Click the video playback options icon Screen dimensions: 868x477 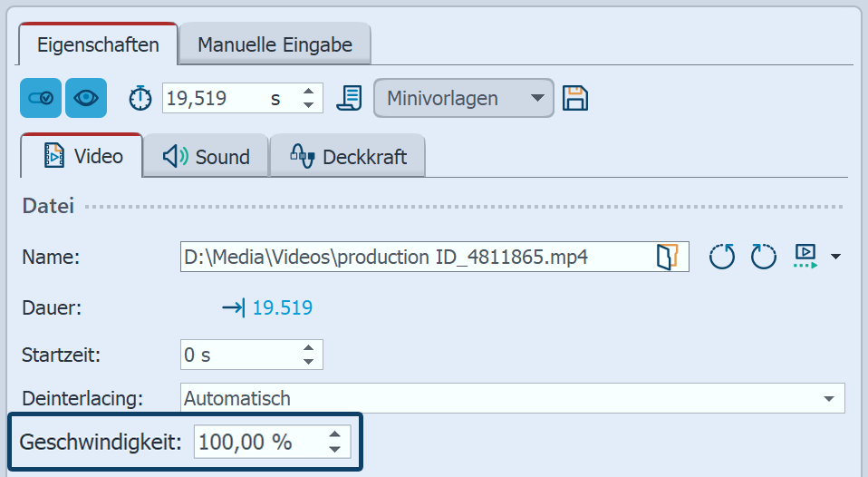click(x=805, y=257)
